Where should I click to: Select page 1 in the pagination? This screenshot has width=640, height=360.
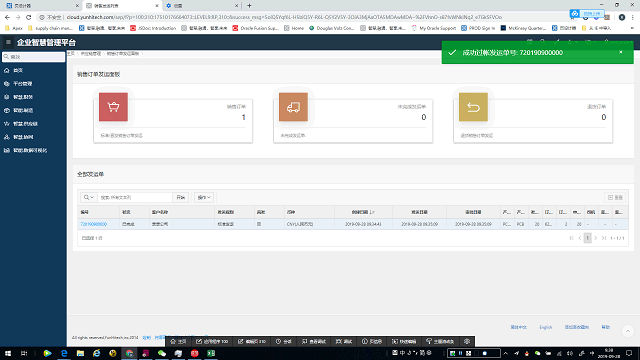[587, 238]
